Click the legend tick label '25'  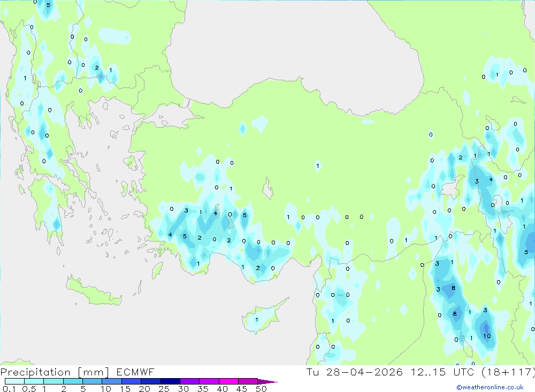point(164,389)
